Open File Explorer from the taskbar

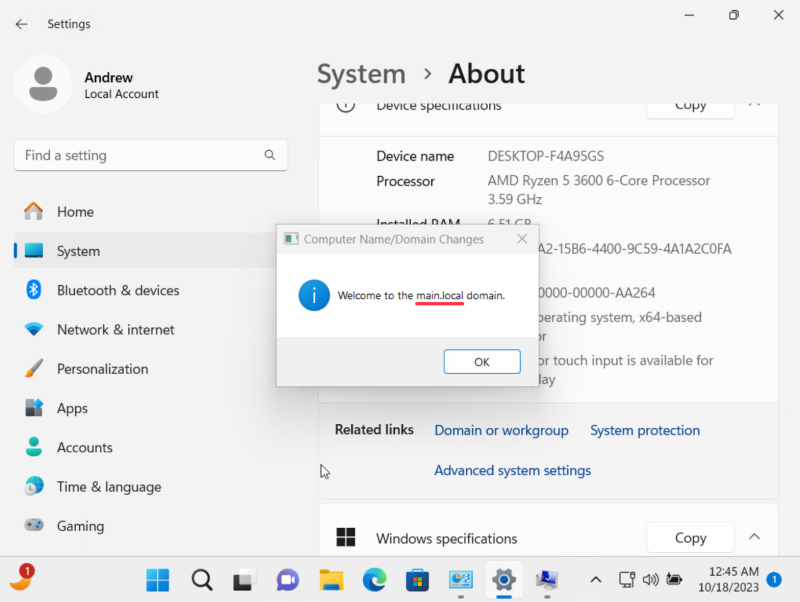[330, 580]
